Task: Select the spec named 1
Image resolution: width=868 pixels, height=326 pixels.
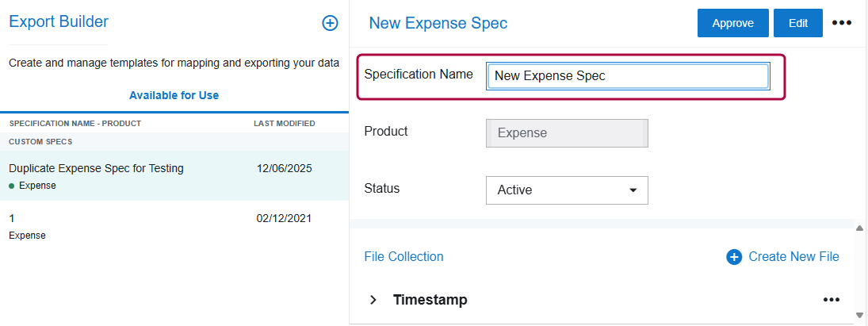Action: (x=12, y=217)
